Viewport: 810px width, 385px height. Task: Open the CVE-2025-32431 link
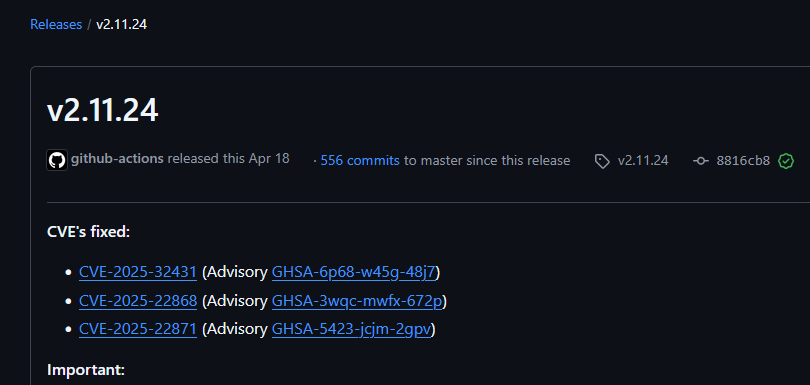pyautogui.click(x=138, y=272)
